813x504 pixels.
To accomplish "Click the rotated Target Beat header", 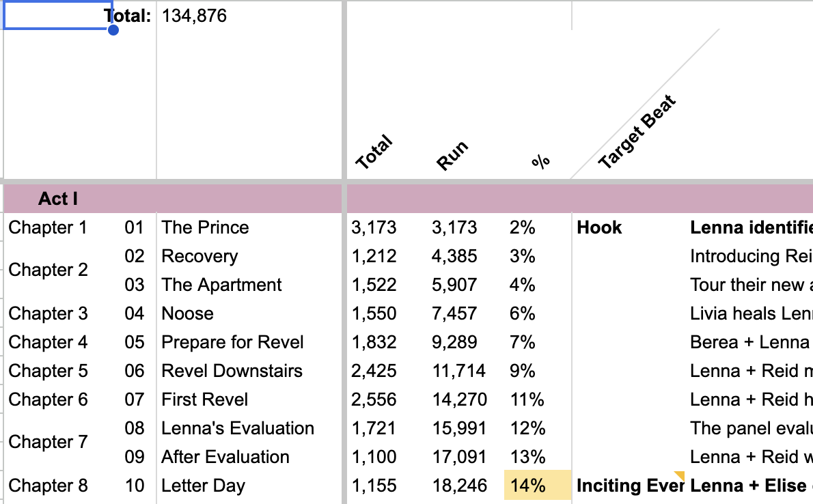I will [x=636, y=132].
